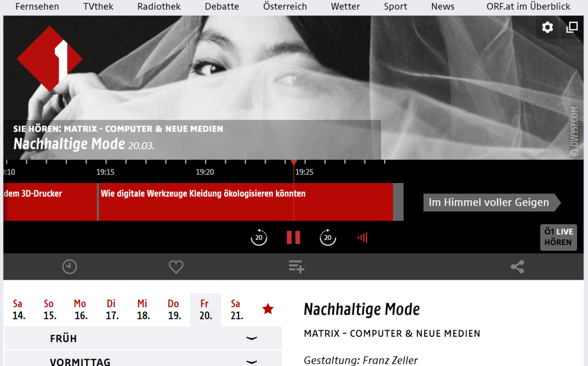Open the player settings gear icon

pos(547,27)
